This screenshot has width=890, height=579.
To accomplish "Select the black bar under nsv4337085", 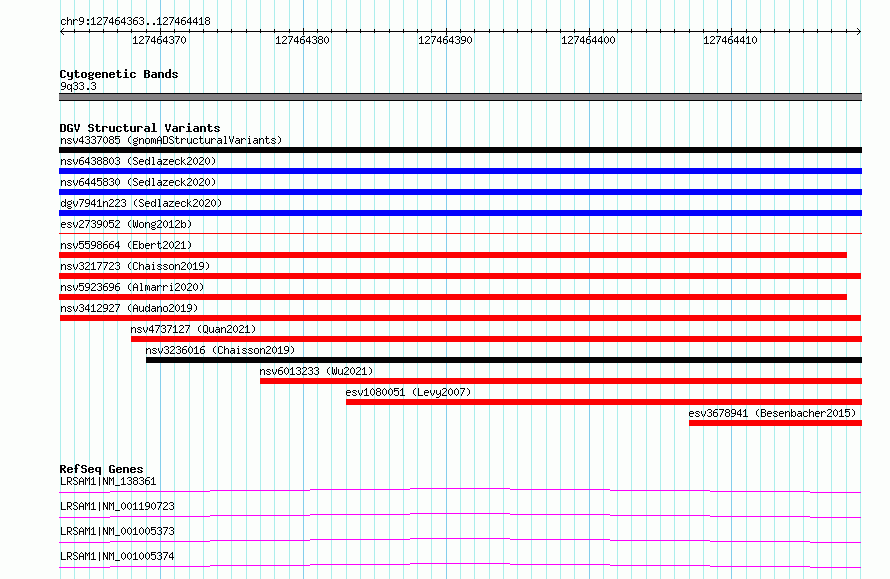I will (460, 150).
